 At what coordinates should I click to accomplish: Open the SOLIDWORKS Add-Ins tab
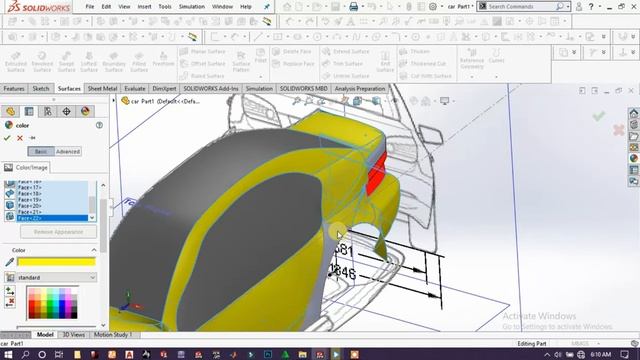(211, 89)
